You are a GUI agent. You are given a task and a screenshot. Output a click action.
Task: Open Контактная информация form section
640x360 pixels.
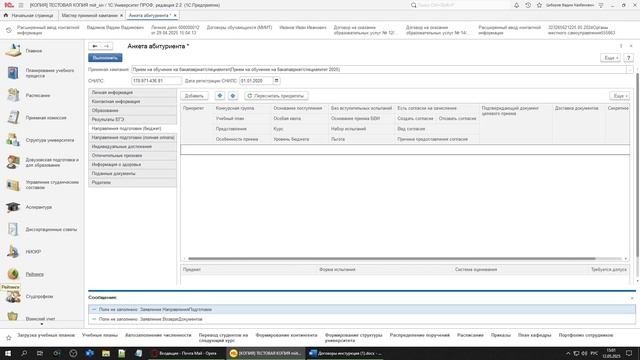[133, 102]
